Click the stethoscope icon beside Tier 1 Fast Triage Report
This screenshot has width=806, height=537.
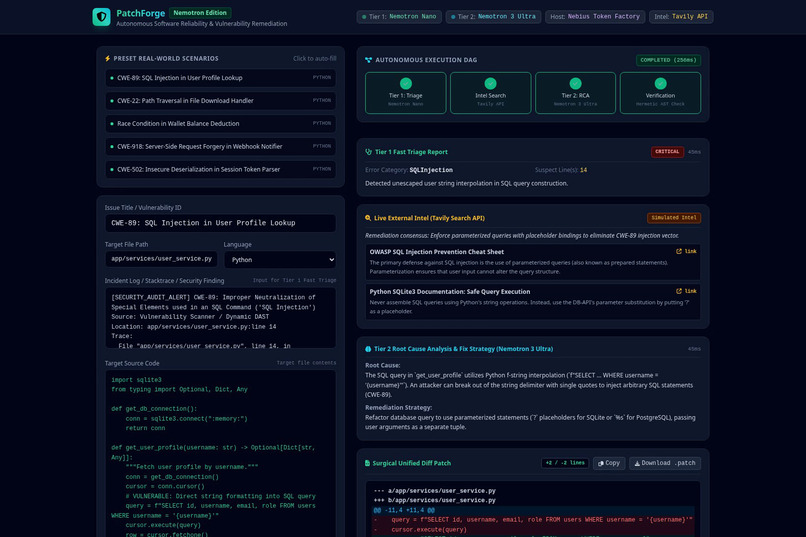pos(368,152)
